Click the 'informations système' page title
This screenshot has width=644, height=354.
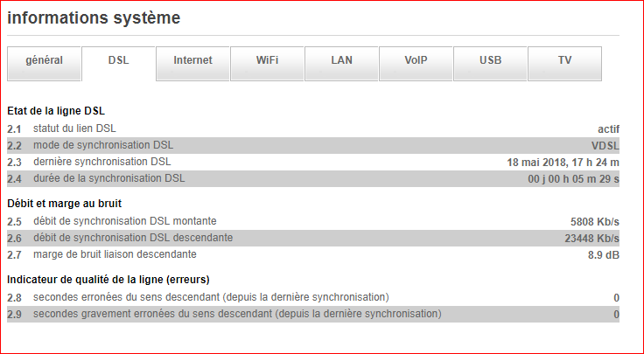click(94, 17)
